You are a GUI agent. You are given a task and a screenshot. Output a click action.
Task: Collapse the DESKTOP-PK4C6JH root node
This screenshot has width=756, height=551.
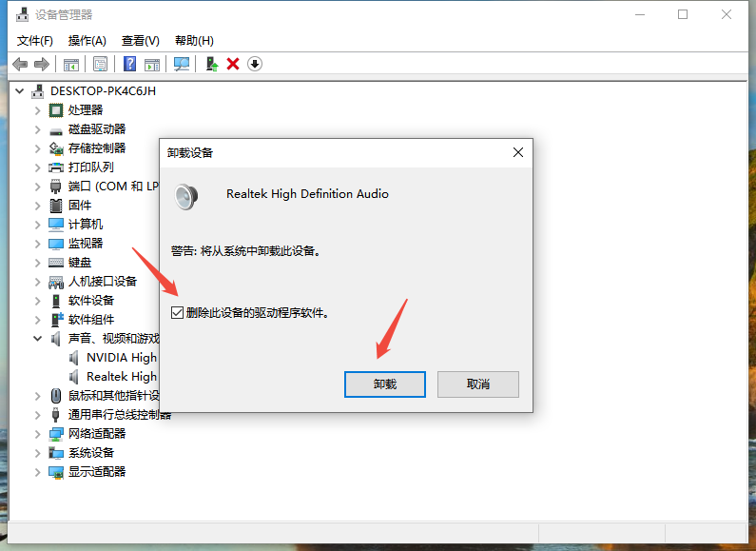20,91
